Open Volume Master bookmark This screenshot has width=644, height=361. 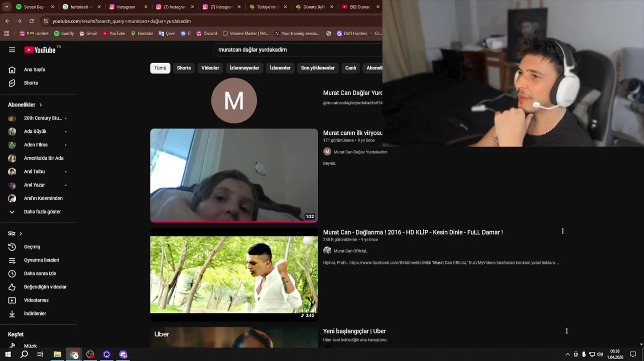click(x=245, y=34)
